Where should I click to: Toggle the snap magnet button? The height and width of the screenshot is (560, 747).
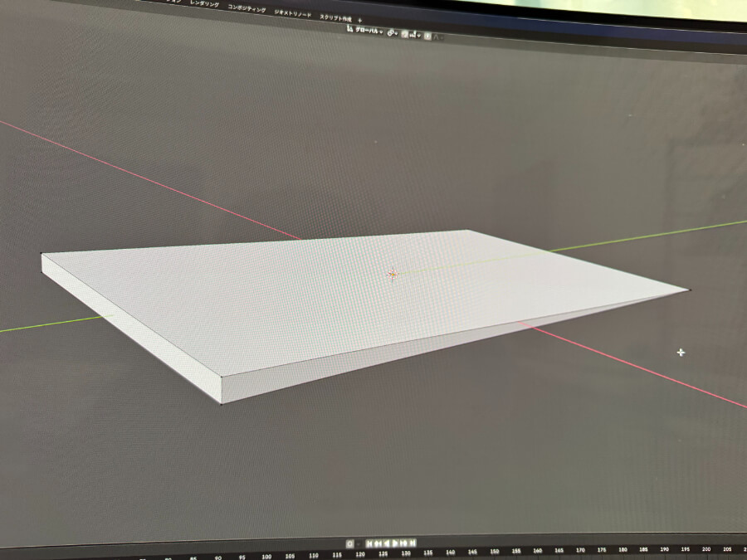pyautogui.click(x=406, y=35)
